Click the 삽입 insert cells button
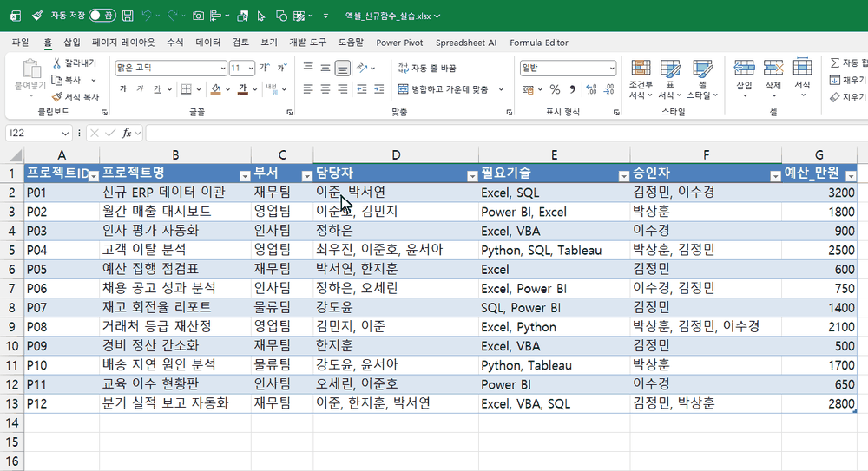Viewport: 868px width, 471px height. click(744, 80)
